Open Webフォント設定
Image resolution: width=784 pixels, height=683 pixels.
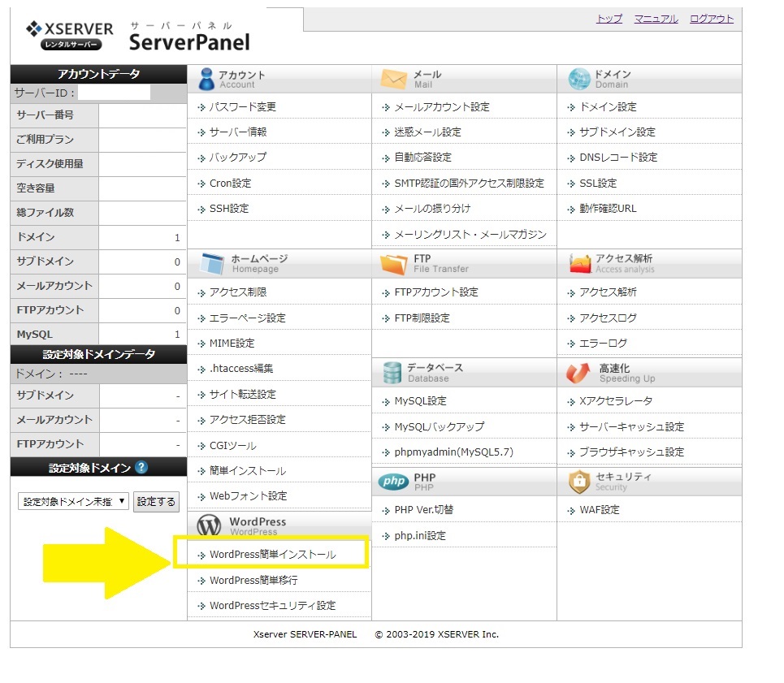coord(249,496)
